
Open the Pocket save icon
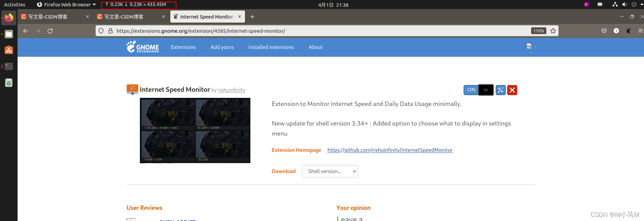(x=604, y=31)
